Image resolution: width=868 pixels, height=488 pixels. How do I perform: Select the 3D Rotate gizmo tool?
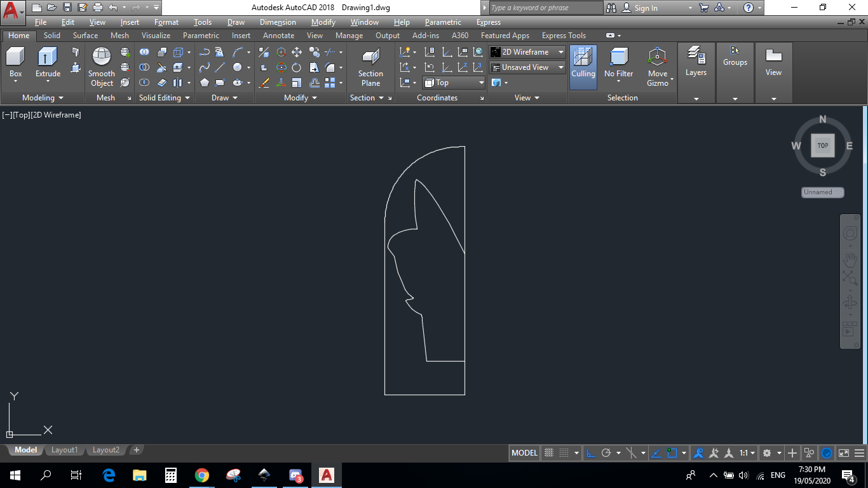click(281, 67)
